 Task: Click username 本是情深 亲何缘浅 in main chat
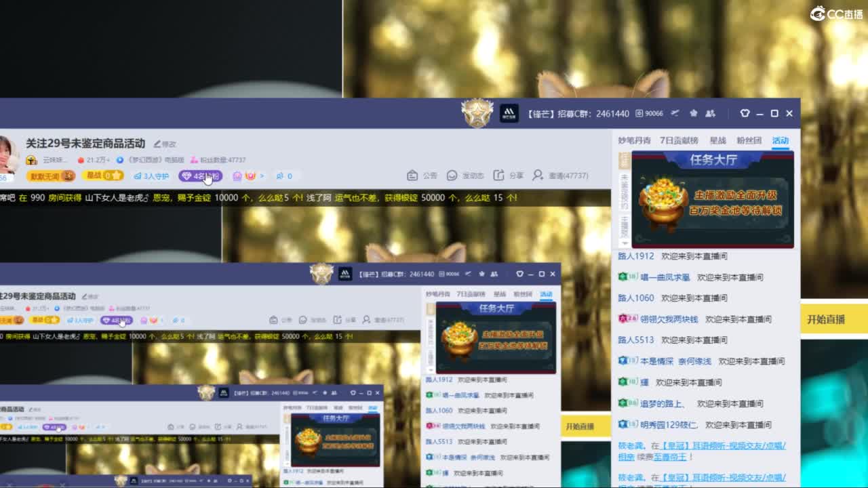point(675,361)
